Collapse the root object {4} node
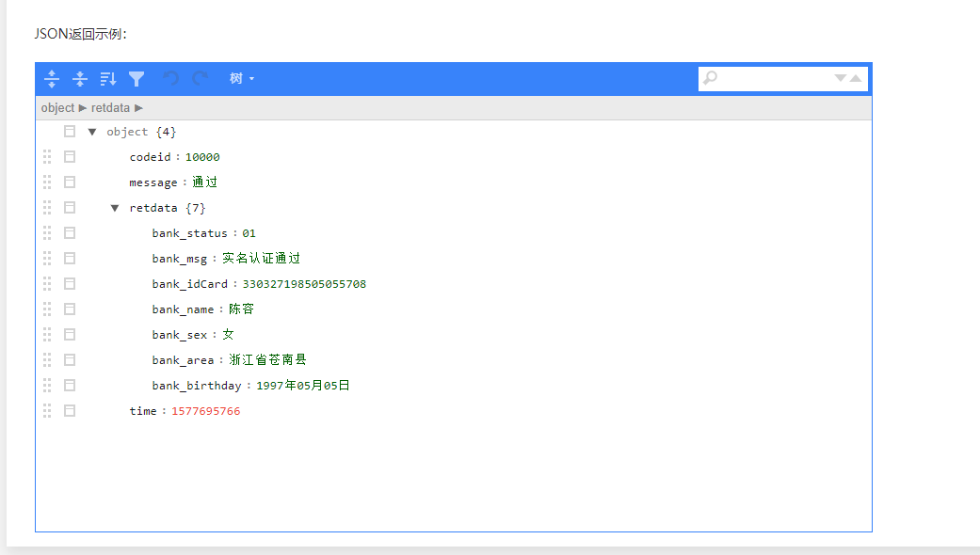Image resolution: width=980 pixels, height=555 pixels. pos(92,132)
